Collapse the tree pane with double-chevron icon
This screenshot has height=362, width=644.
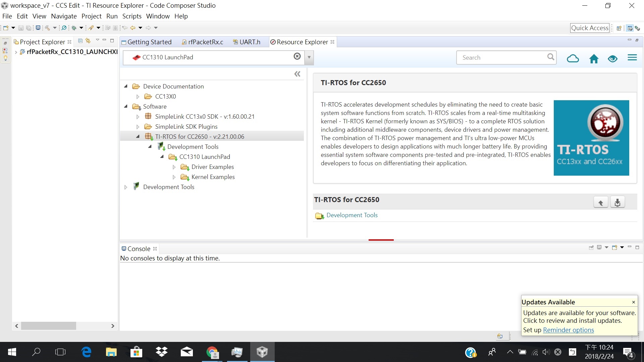coord(297,74)
